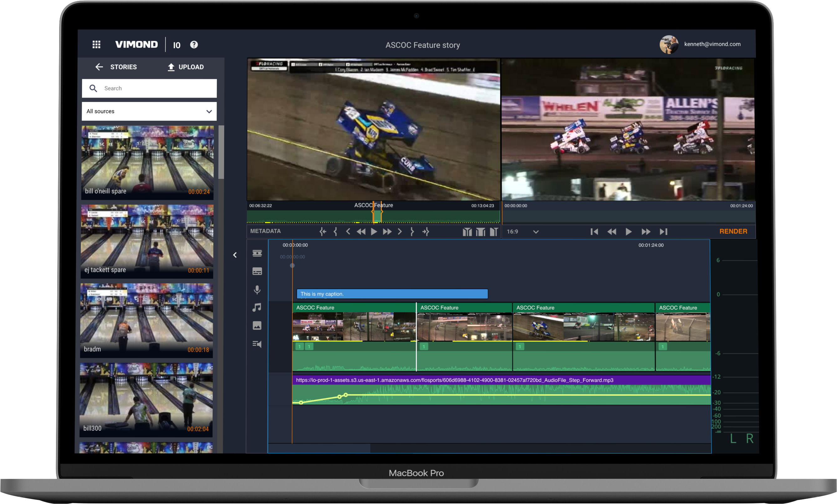The width and height of the screenshot is (837, 504).
Task: Set the out point with right brace
Action: click(412, 232)
